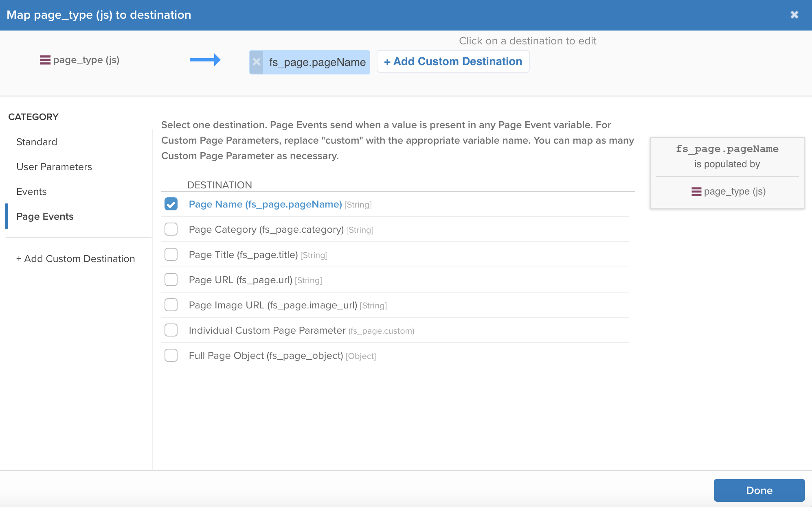Click the top + Add Custom Destination button
The image size is (812, 507).
(x=453, y=61)
